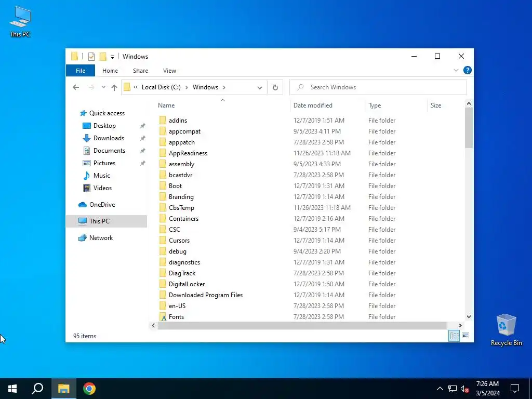Screen dimensions: 532x399
Task: Launch Google Chrome from the taskbar
Action: click(89, 389)
